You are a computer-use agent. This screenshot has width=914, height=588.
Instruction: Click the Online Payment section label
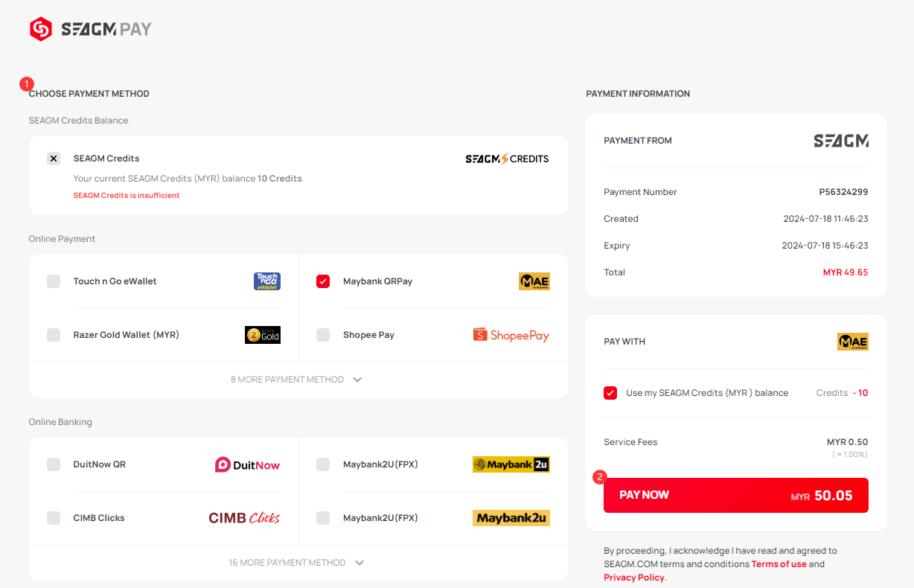[x=63, y=239]
